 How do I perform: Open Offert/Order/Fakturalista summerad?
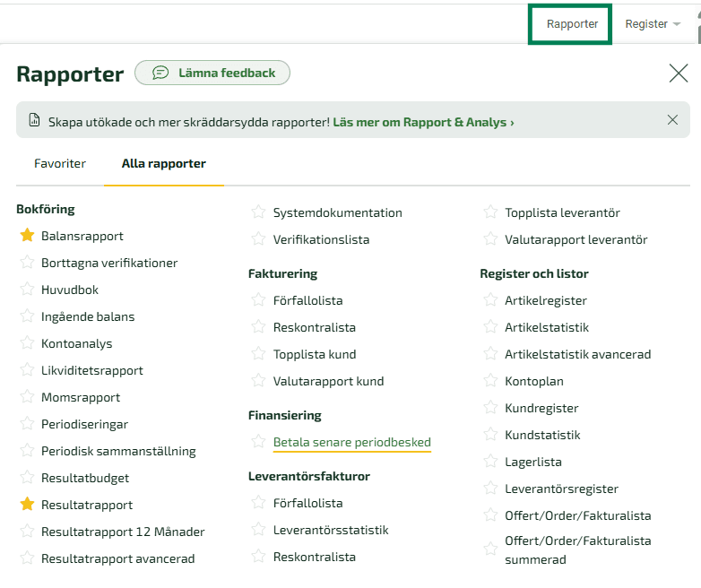click(577, 550)
